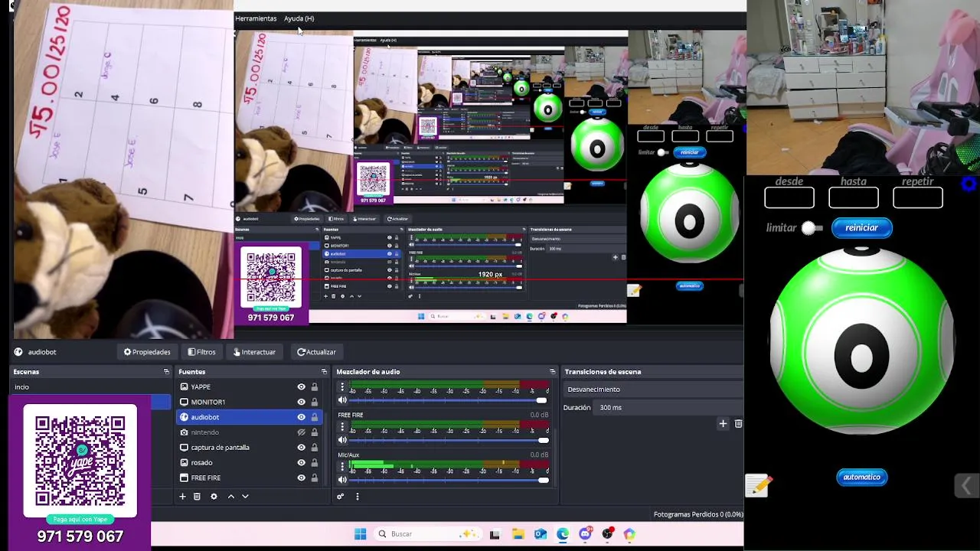Select the incio scene
Screen dimensions: 980x551
tap(90, 387)
